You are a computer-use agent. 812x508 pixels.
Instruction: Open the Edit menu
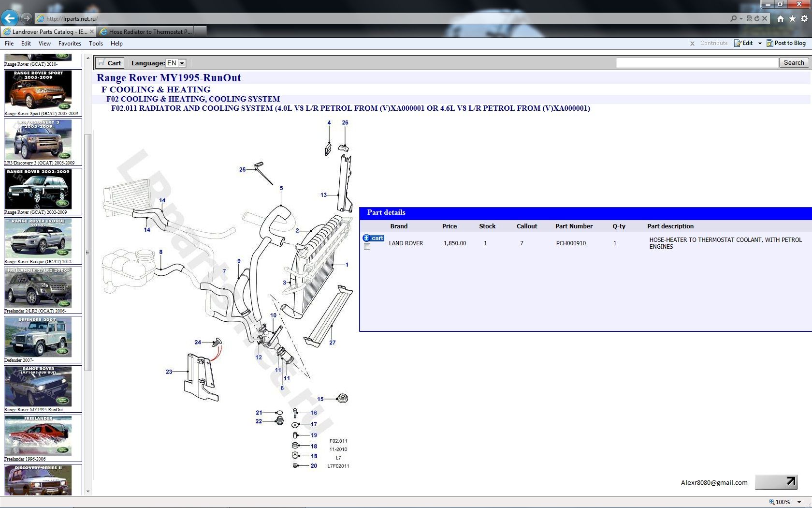coord(26,44)
